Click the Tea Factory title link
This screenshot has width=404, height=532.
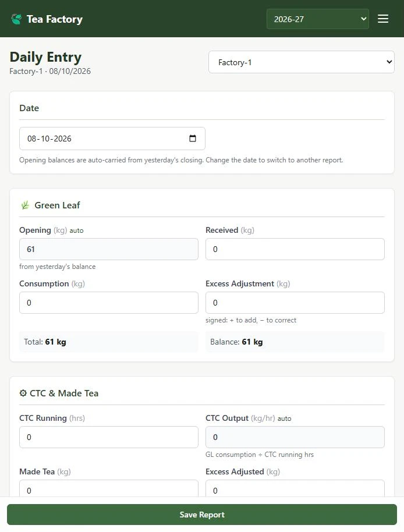[55, 19]
